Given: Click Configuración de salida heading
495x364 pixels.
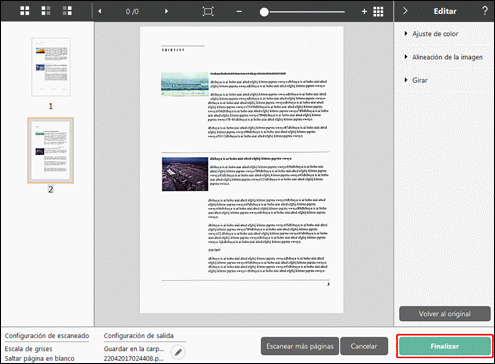Looking at the screenshot, I should pyautogui.click(x=139, y=336).
